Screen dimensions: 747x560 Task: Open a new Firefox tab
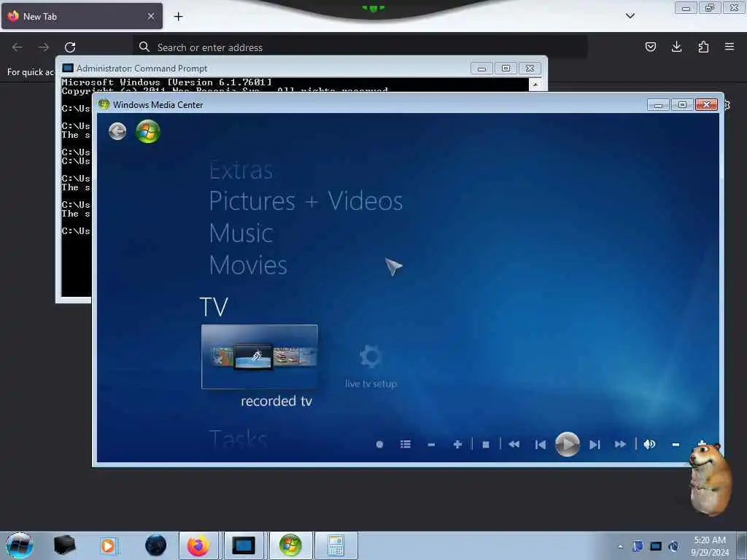(178, 16)
